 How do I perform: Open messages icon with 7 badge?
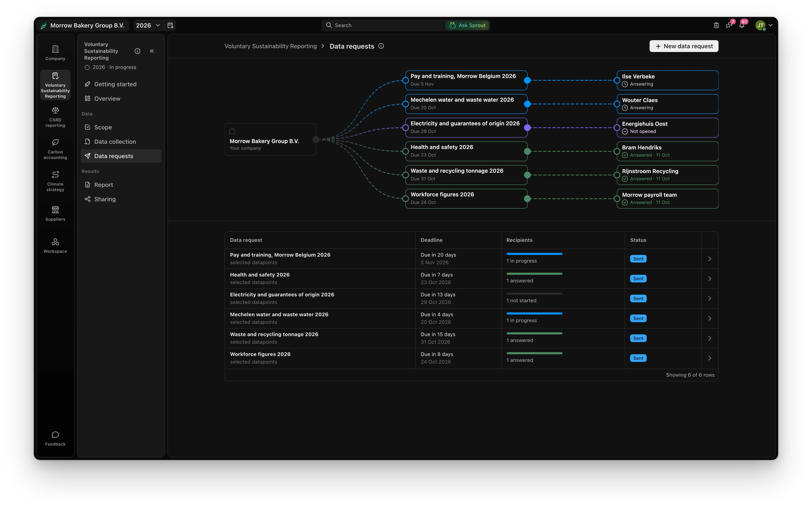point(729,25)
